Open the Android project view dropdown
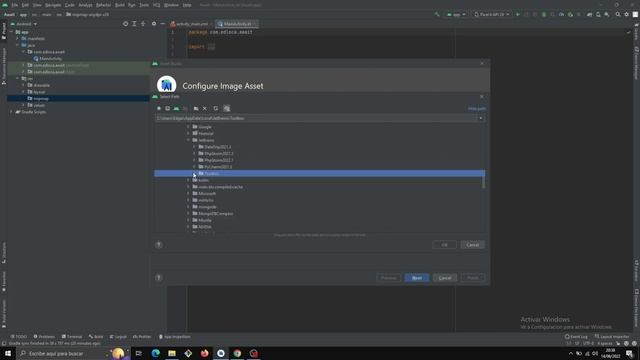The width and height of the screenshot is (640, 360). pyautogui.click(x=24, y=24)
